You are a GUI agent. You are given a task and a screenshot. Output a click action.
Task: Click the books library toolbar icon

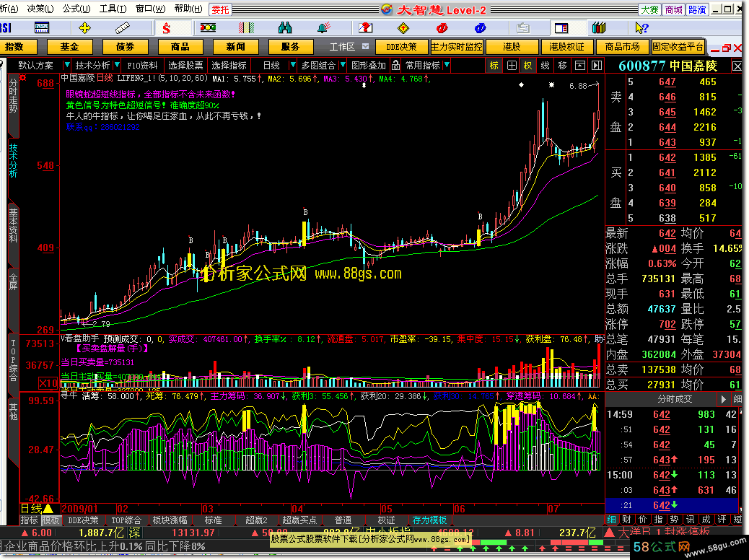[x=598, y=28]
